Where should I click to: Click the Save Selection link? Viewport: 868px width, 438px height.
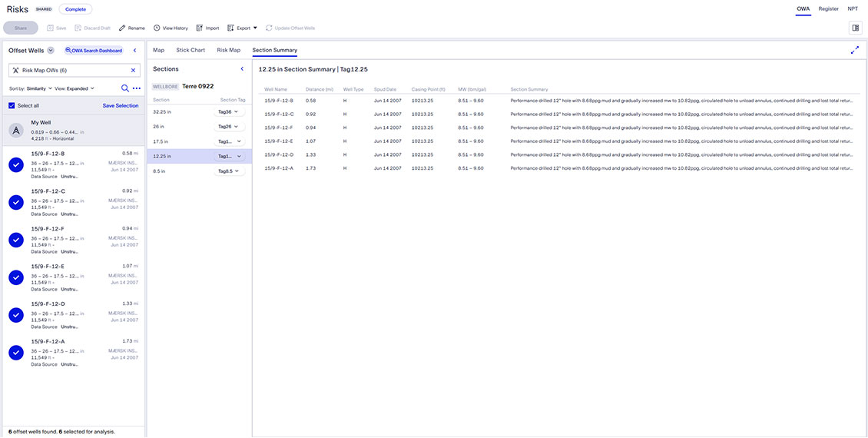pos(121,105)
